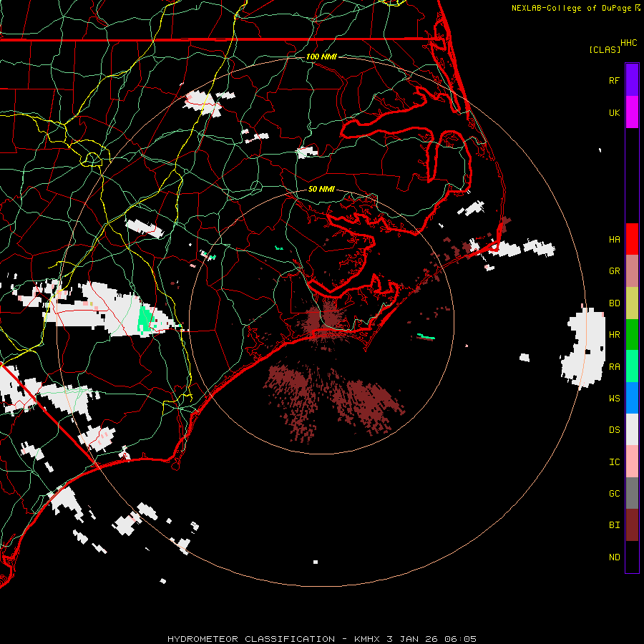Viewport: 644px width, 644px height.
Task: Click the DS white legend swatch
Action: click(632, 429)
